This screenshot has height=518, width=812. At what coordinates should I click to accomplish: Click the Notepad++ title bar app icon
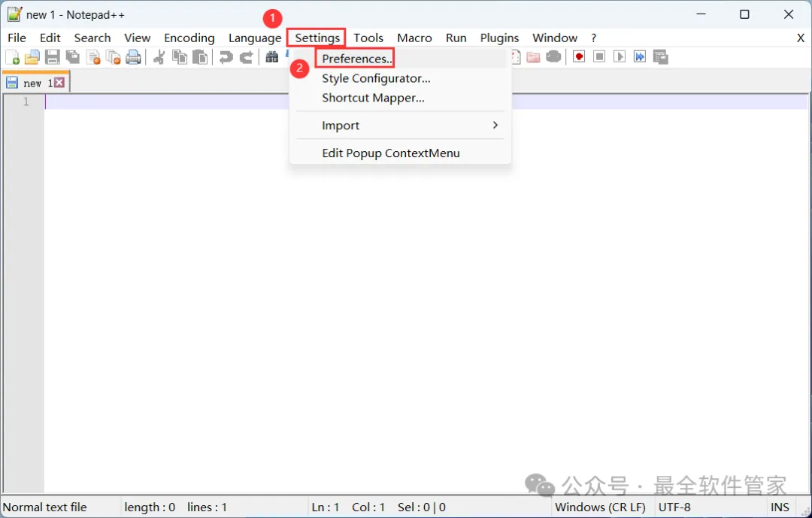tap(14, 14)
